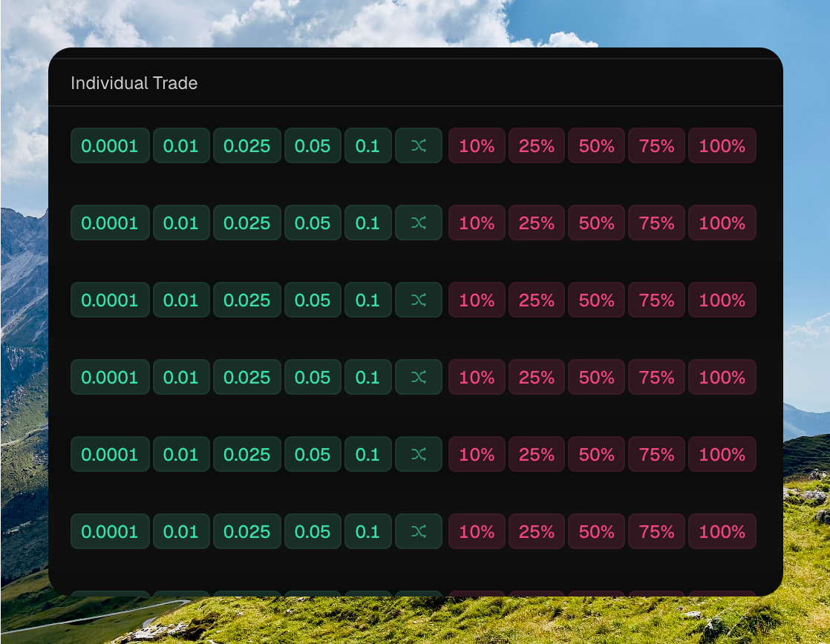This screenshot has height=644, width=830.
Task: Choose the 100% button in the second row
Action: tap(722, 223)
